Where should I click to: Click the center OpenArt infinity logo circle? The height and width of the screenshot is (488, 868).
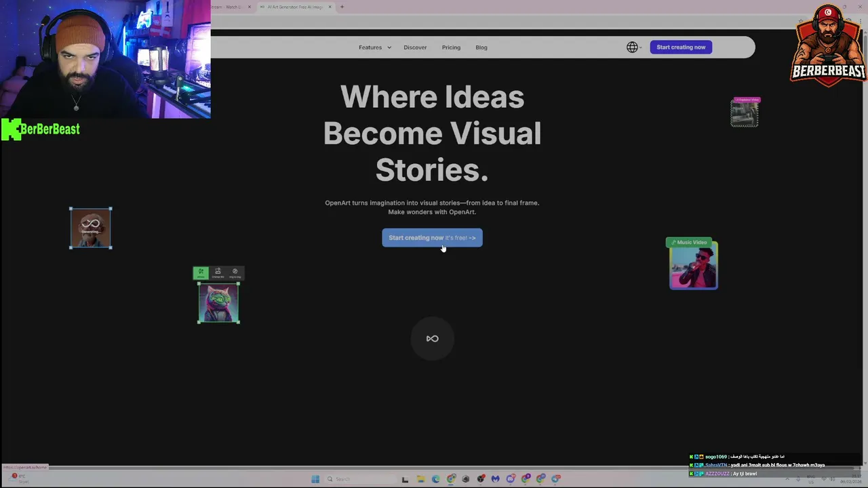432,339
